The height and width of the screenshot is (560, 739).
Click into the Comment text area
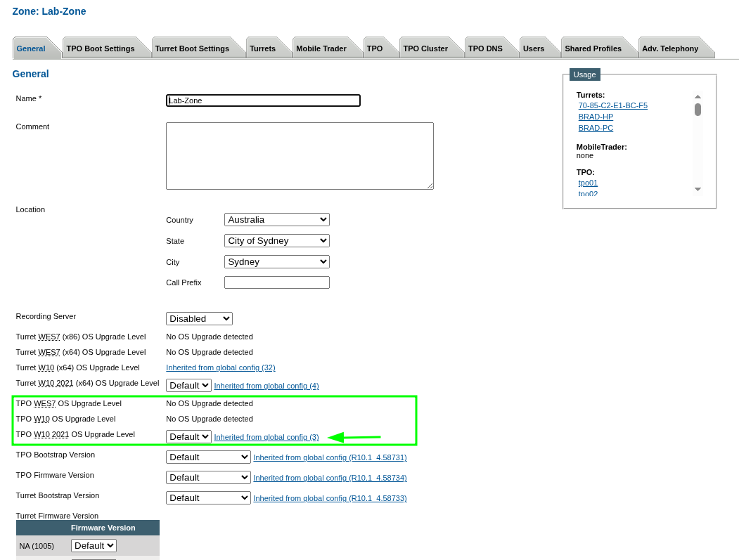click(x=300, y=156)
